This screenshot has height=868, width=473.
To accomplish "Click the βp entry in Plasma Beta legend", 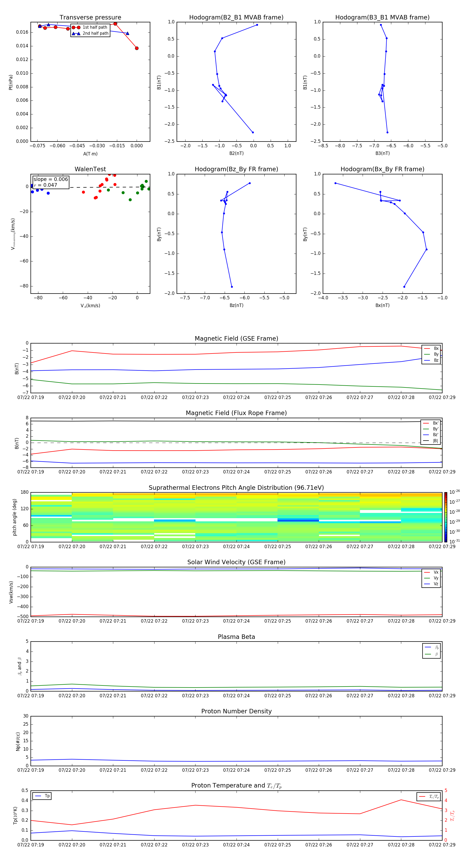I will click(431, 647).
